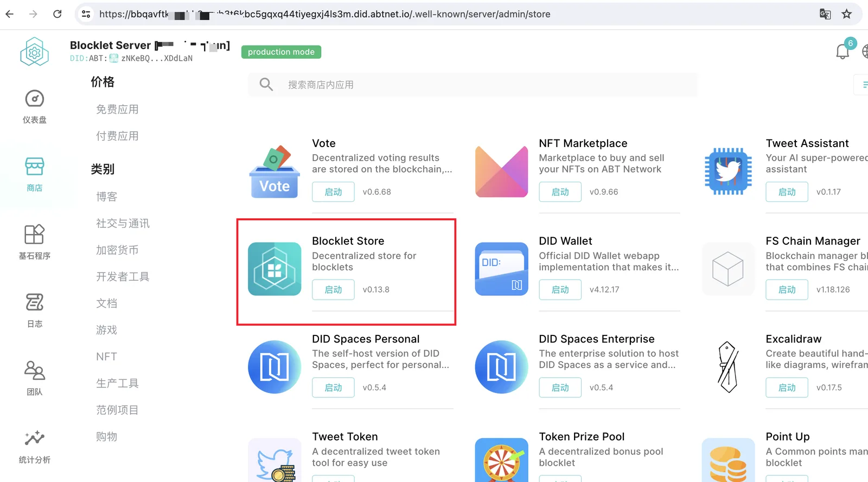The width and height of the screenshot is (868, 482).
Task: Select the NFT category
Action: pyautogui.click(x=106, y=357)
